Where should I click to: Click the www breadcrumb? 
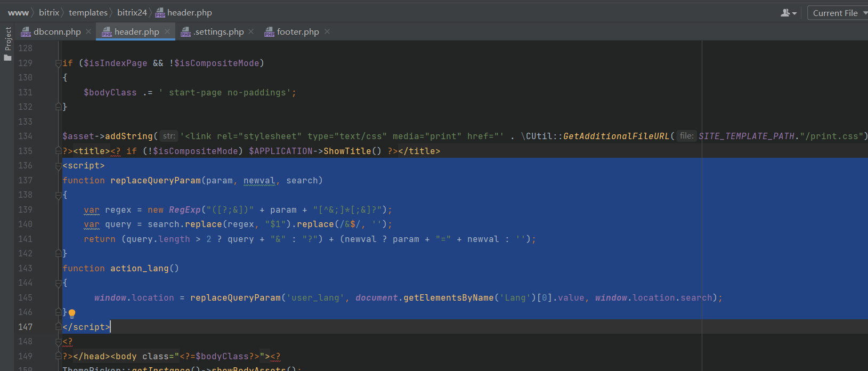point(18,12)
